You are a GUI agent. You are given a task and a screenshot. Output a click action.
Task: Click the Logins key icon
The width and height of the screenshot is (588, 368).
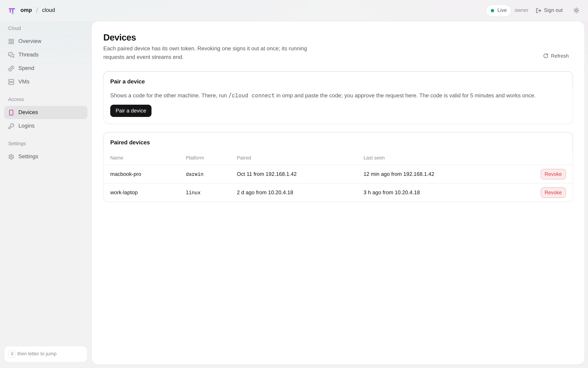(11, 126)
